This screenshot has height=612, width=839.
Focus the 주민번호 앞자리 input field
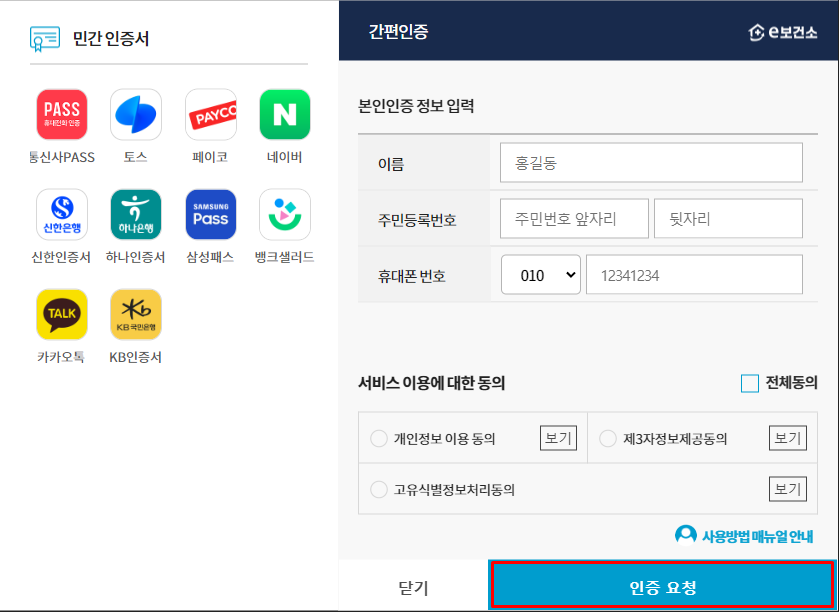(574, 219)
